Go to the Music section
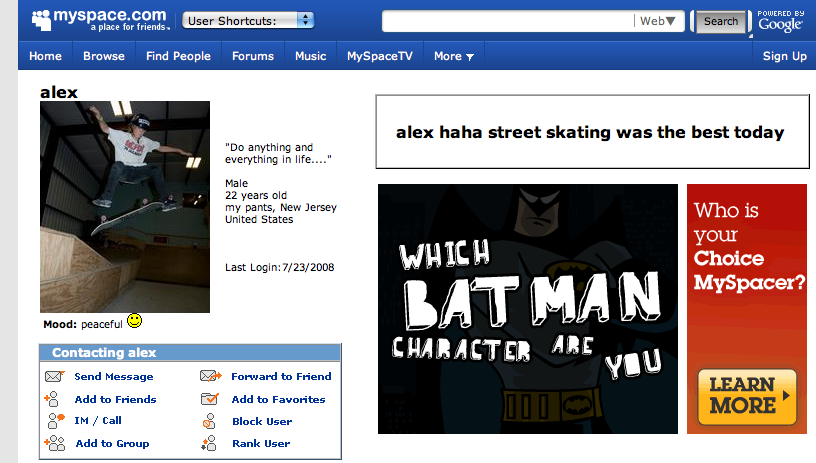This screenshot has height=463, width=816. 310,56
